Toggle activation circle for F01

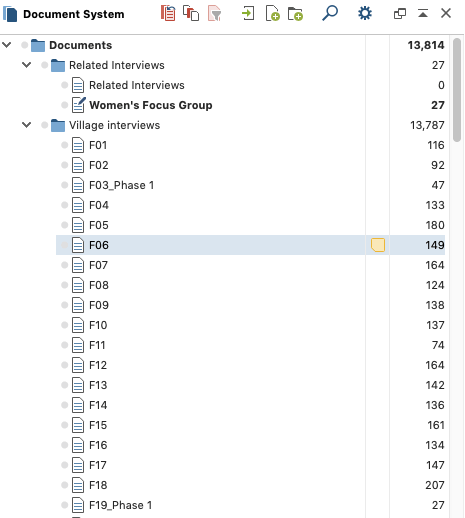(65, 145)
